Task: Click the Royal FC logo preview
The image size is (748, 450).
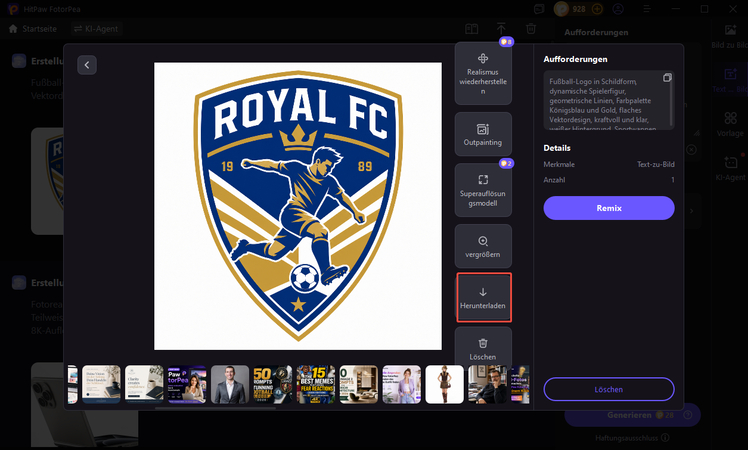Action: click(298, 206)
